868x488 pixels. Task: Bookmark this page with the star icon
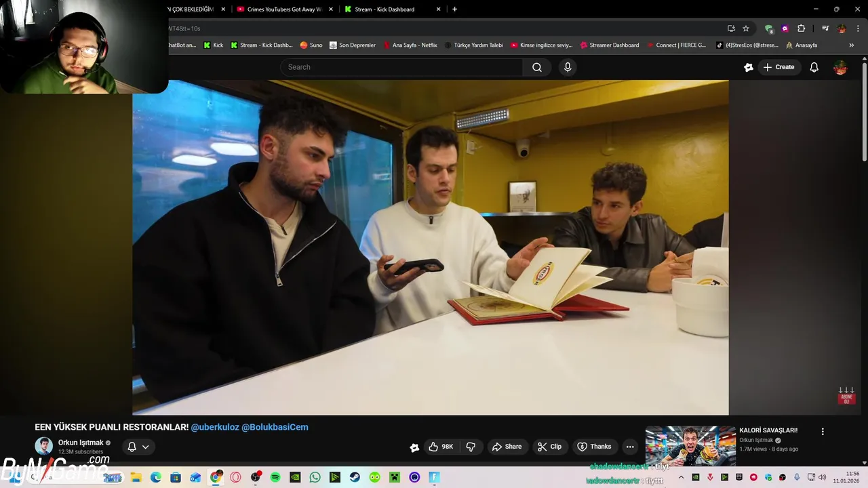746,28
